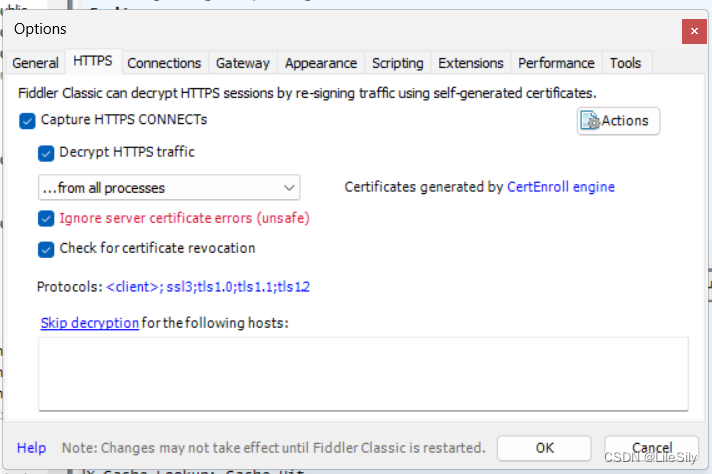Toggle Check for certificate revocation
This screenshot has width=712, height=474.
(x=46, y=249)
